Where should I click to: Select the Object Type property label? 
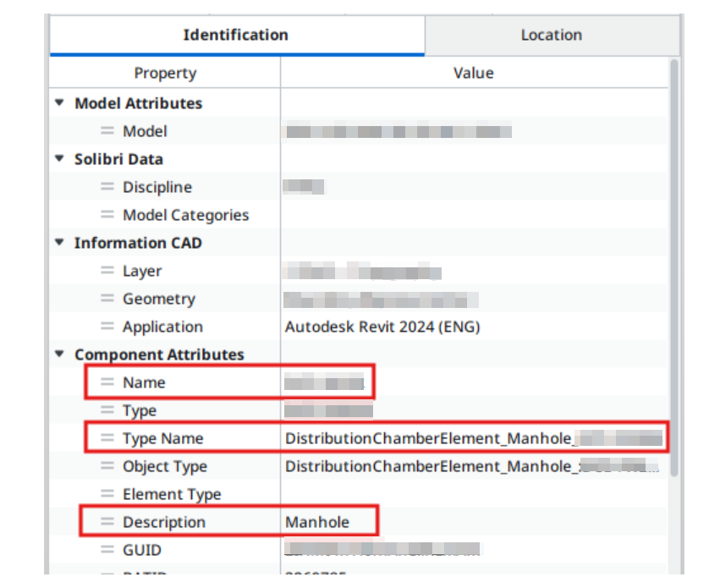pyautogui.click(x=165, y=467)
